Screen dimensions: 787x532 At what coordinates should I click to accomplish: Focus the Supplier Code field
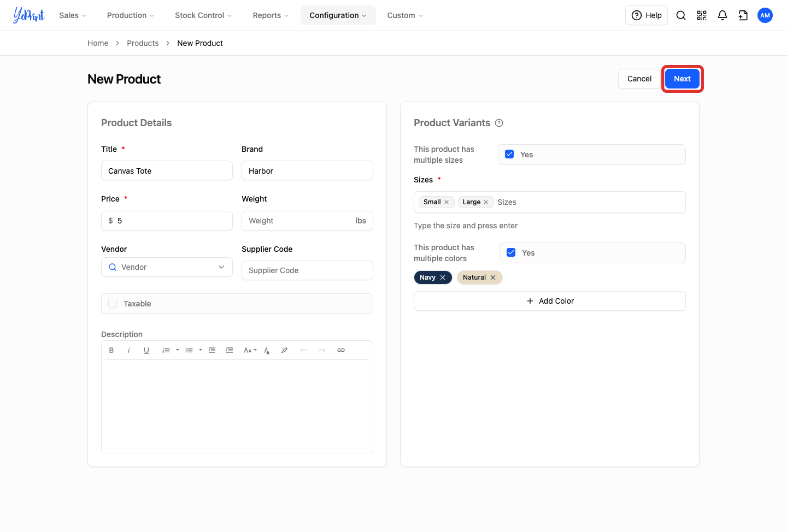pyautogui.click(x=307, y=270)
